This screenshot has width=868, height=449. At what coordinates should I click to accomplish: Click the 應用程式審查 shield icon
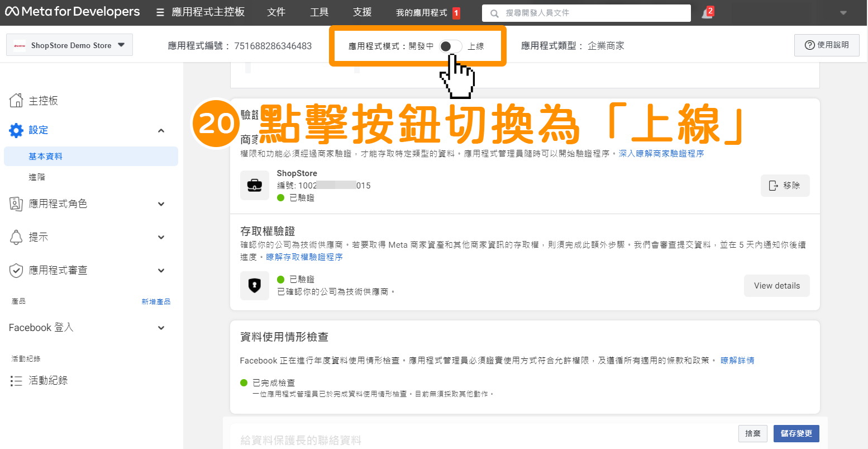pos(16,271)
